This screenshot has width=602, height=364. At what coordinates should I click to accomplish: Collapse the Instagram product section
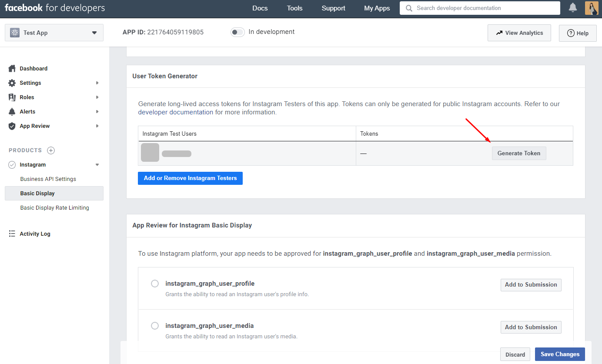coord(97,165)
